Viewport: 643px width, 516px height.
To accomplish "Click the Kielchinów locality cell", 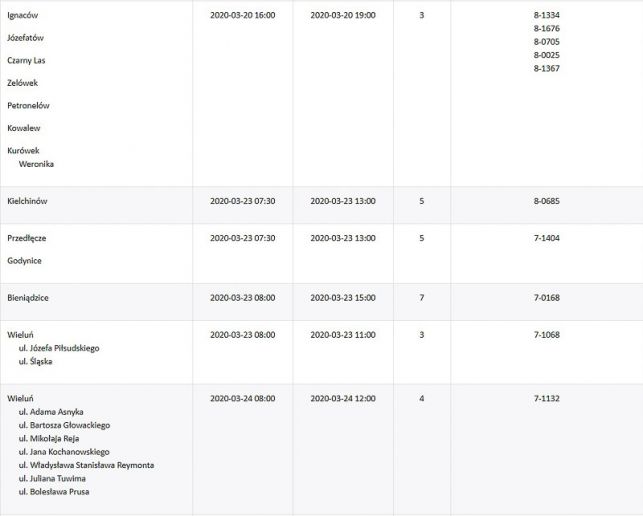I will (27, 201).
